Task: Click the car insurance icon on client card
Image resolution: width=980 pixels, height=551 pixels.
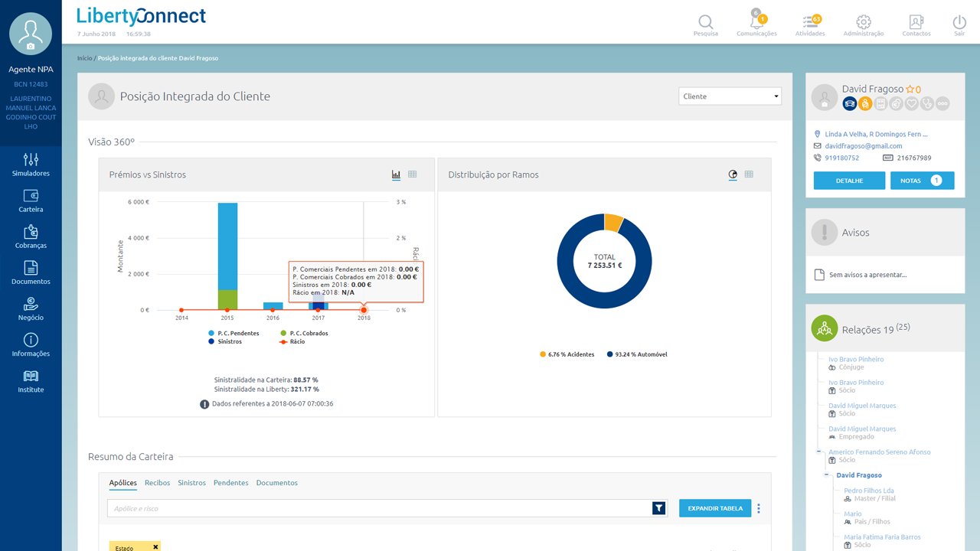Action: click(850, 103)
